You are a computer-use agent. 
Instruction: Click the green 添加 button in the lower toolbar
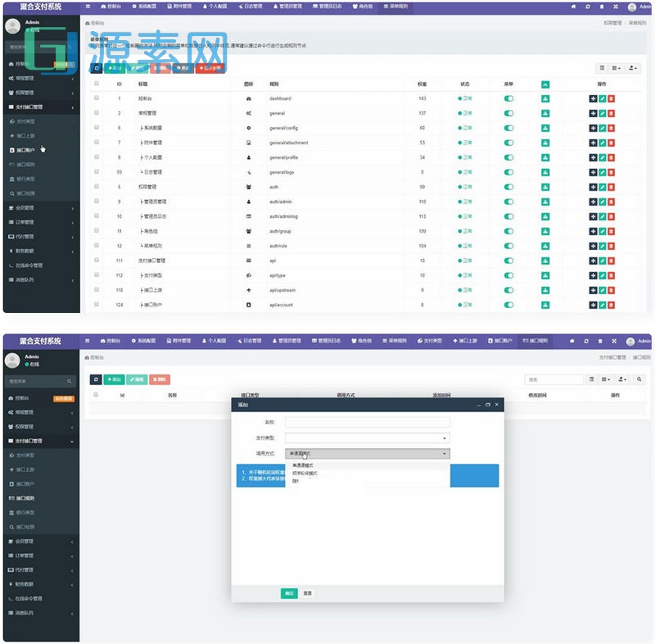[x=114, y=379]
